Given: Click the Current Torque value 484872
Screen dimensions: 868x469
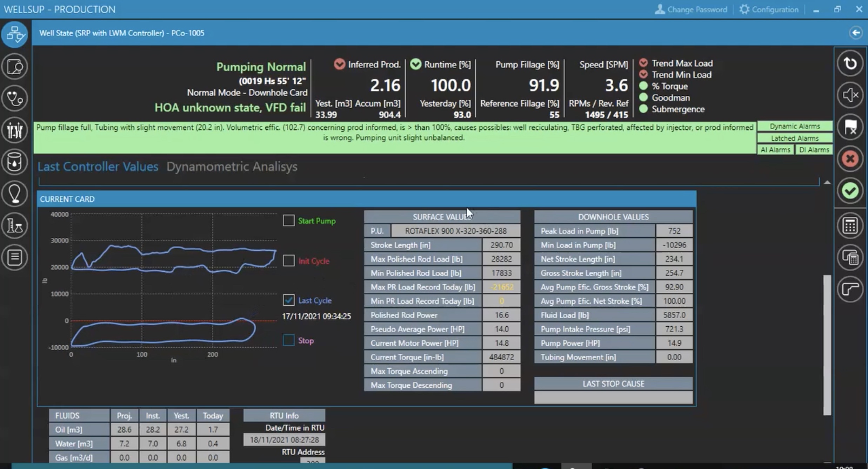Looking at the screenshot, I should pos(501,357).
